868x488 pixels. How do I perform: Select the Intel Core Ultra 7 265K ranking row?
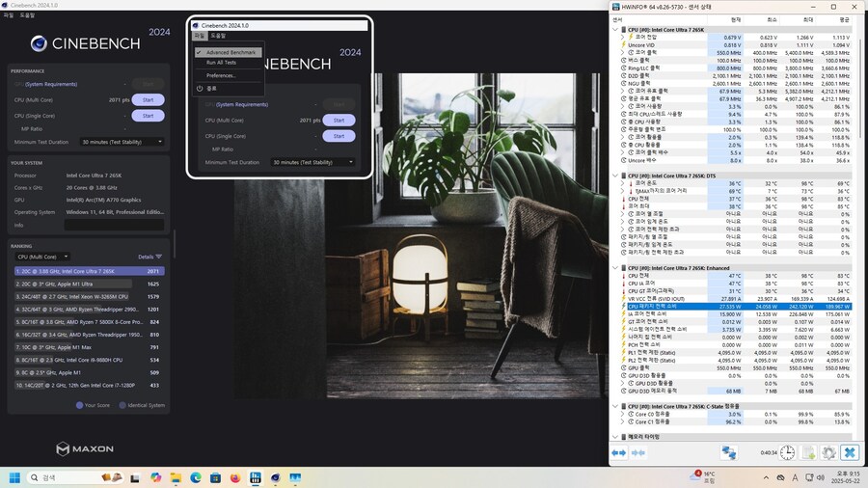click(x=89, y=271)
